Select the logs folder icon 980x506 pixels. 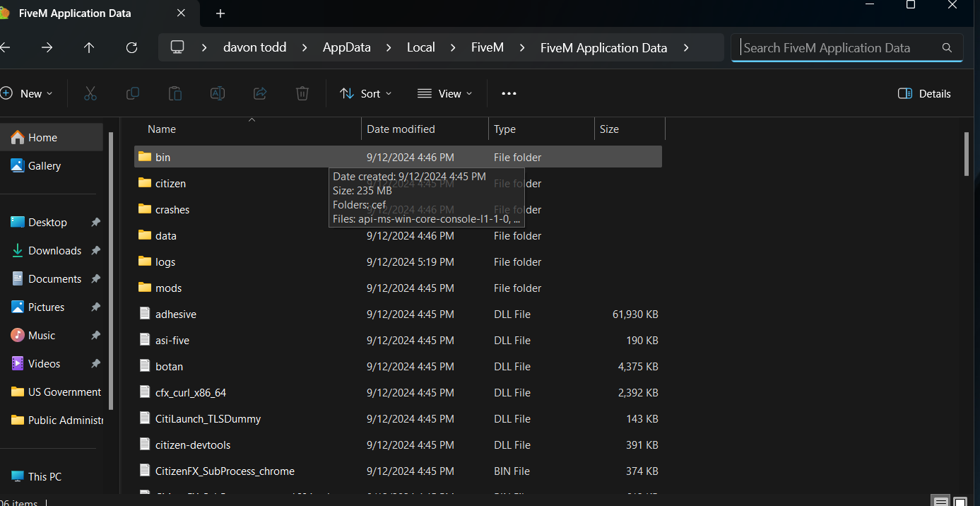tap(145, 261)
